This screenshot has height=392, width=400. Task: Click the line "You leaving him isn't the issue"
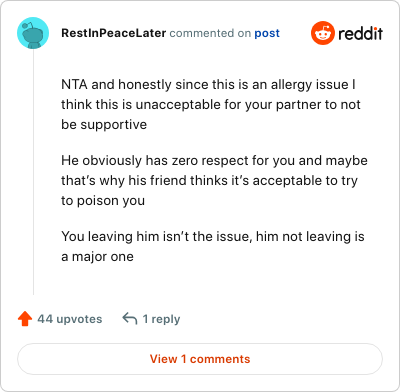tap(213, 237)
